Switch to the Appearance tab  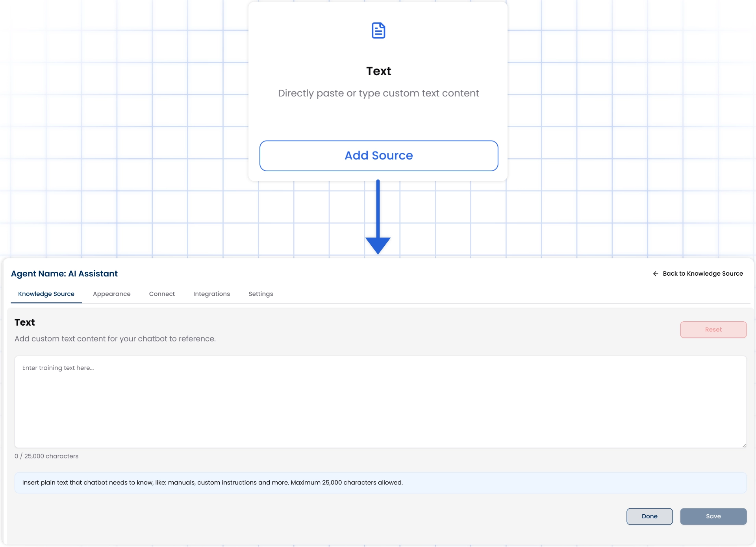[x=111, y=294]
